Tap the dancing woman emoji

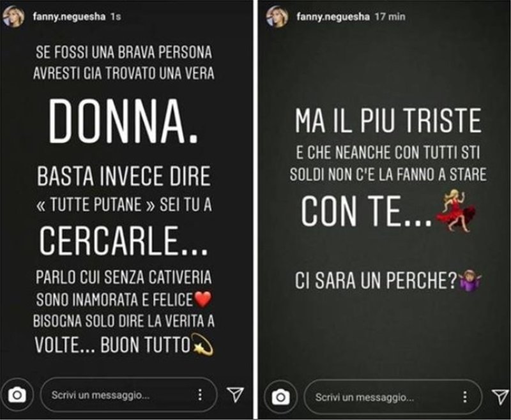point(455,211)
